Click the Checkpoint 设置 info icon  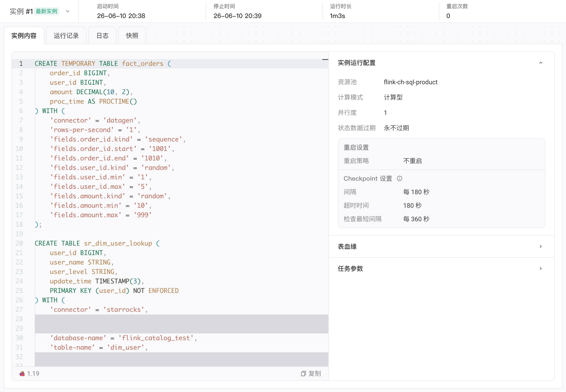400,179
